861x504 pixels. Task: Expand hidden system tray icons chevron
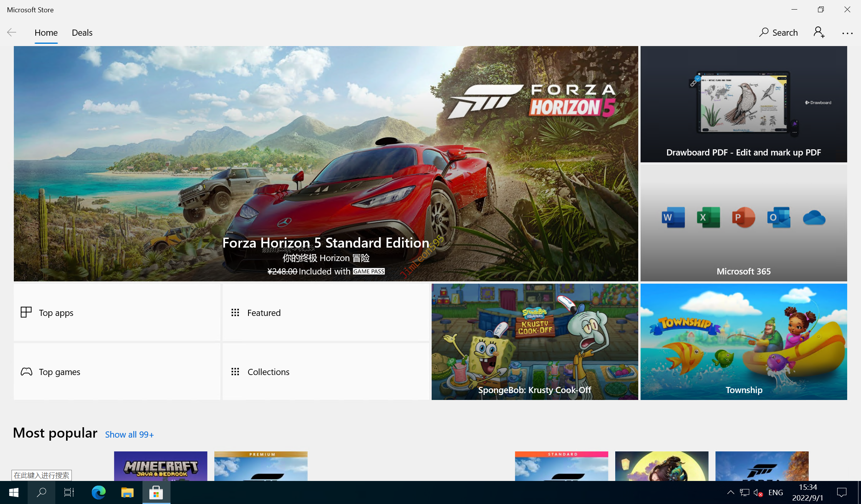(x=730, y=492)
